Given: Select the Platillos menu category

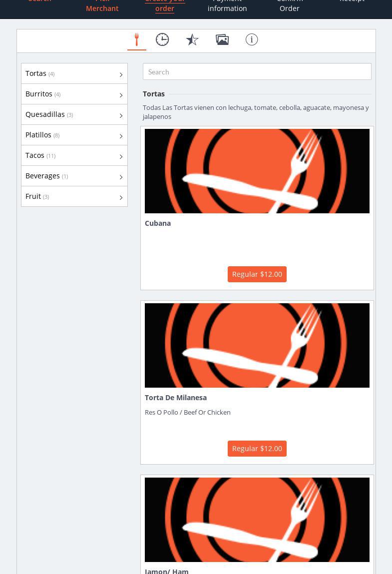Looking at the screenshot, I should coord(39,135).
